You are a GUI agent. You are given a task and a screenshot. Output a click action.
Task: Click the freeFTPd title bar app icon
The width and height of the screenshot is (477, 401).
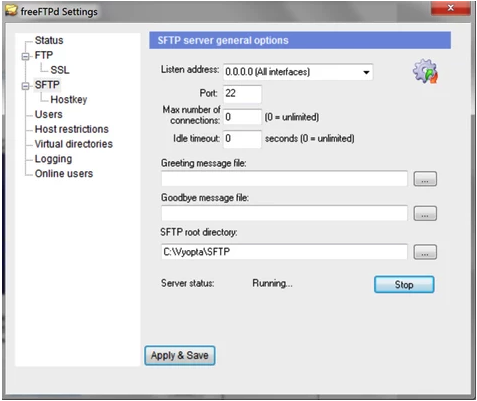point(11,10)
